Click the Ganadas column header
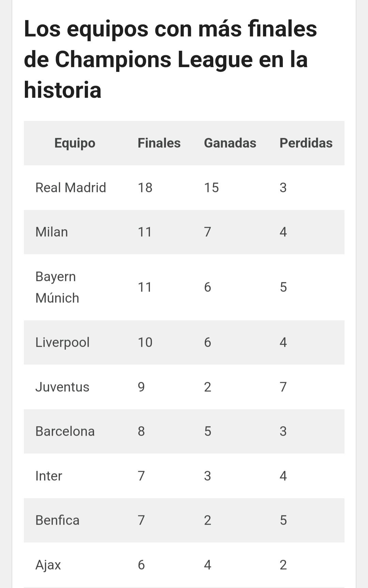Viewport: 368px width, 588px height. (230, 143)
